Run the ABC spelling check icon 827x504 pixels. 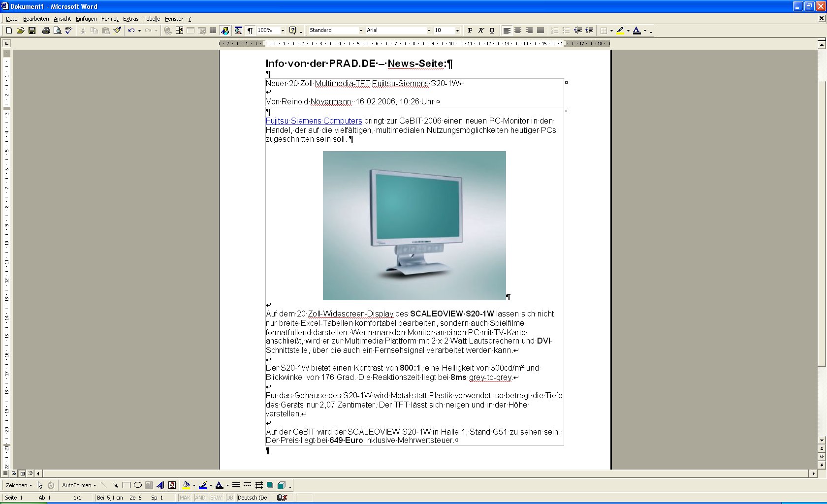click(x=68, y=31)
